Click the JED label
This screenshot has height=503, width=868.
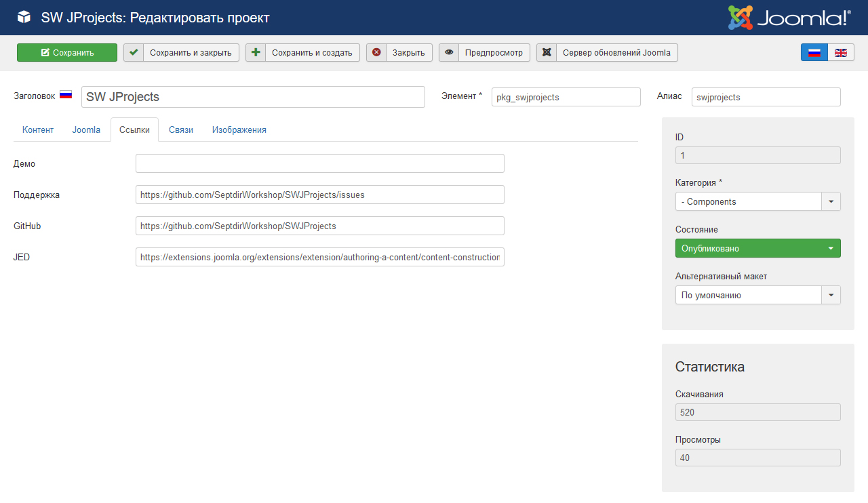click(x=21, y=257)
